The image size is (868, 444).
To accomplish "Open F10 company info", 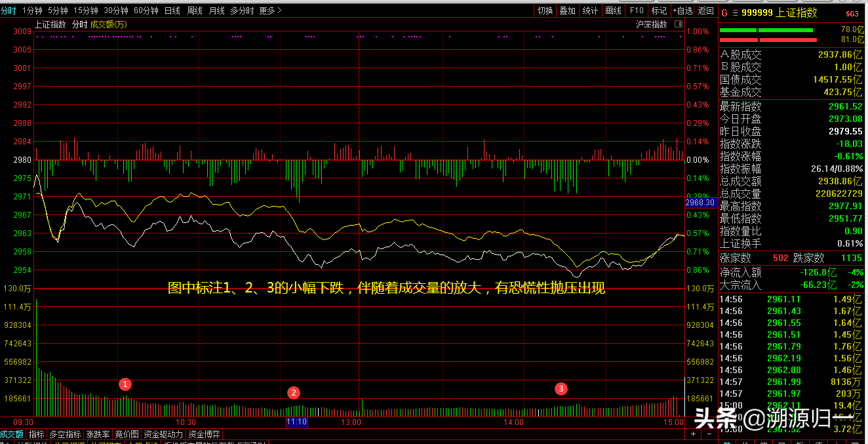I will (x=636, y=10).
